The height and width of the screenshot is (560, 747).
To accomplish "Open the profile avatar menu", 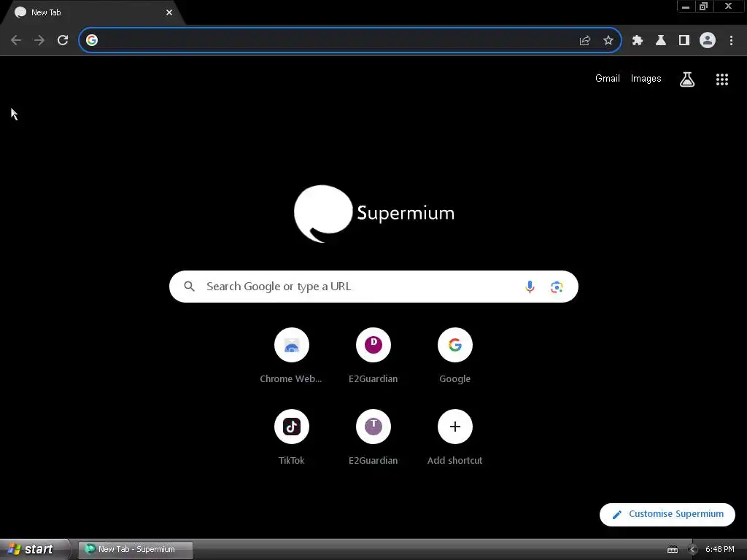I will pos(708,41).
